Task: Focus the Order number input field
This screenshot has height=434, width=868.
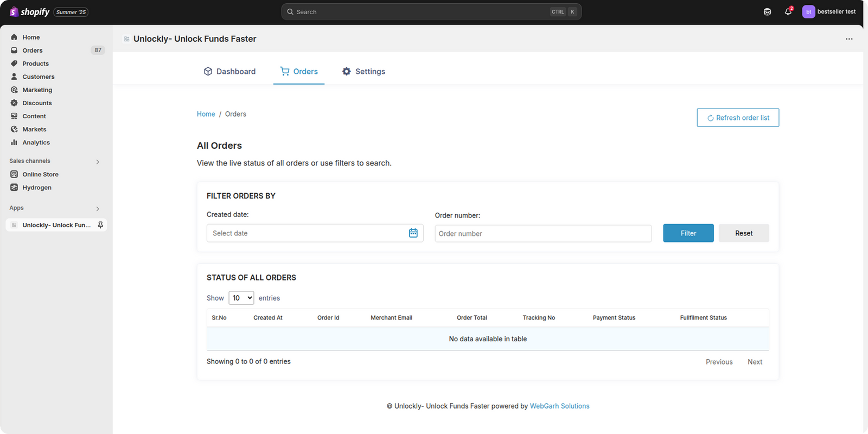Action: (542, 234)
